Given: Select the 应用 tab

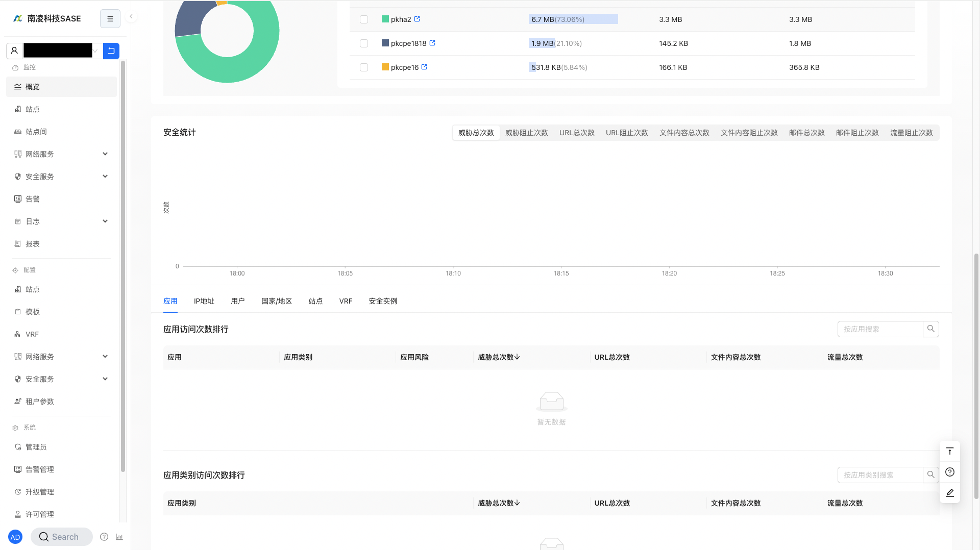Looking at the screenshot, I should point(170,301).
